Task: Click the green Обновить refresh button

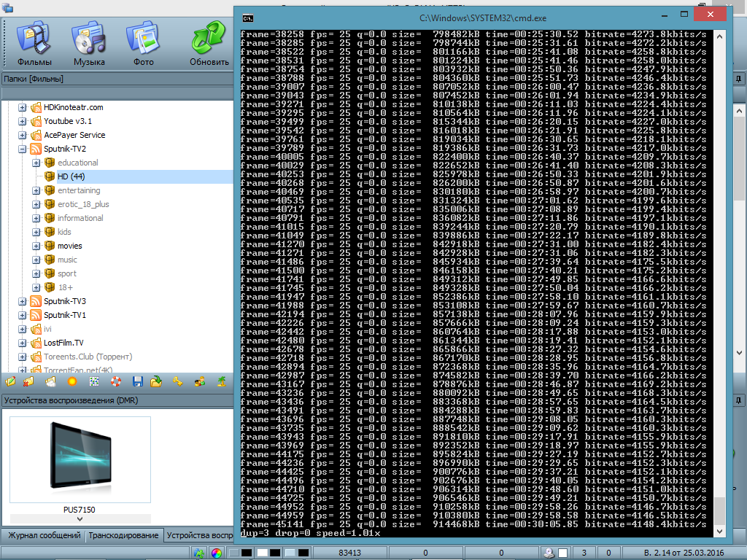Action: coord(209,44)
